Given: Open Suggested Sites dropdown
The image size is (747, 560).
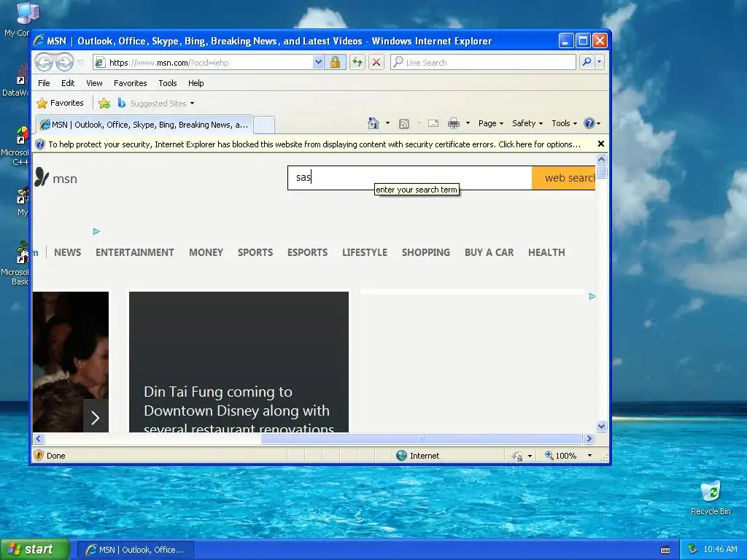Looking at the screenshot, I should (156, 104).
